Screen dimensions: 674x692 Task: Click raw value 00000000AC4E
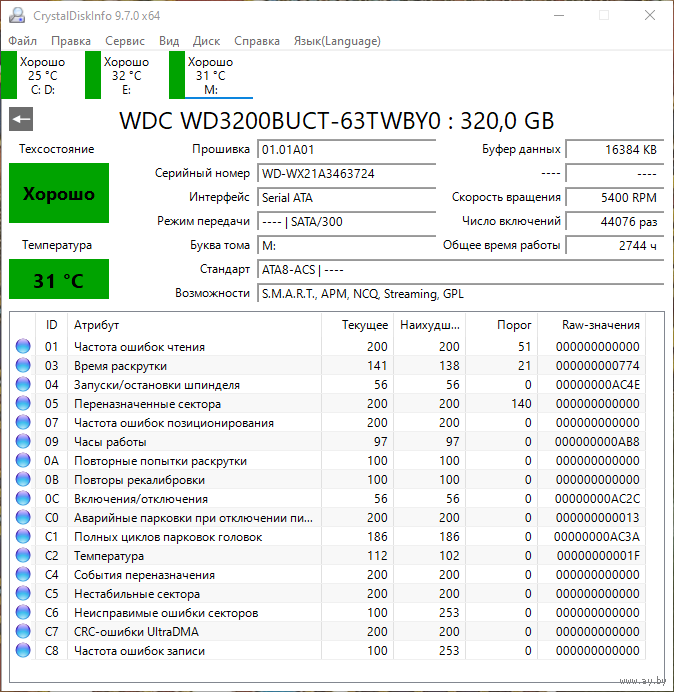598,385
